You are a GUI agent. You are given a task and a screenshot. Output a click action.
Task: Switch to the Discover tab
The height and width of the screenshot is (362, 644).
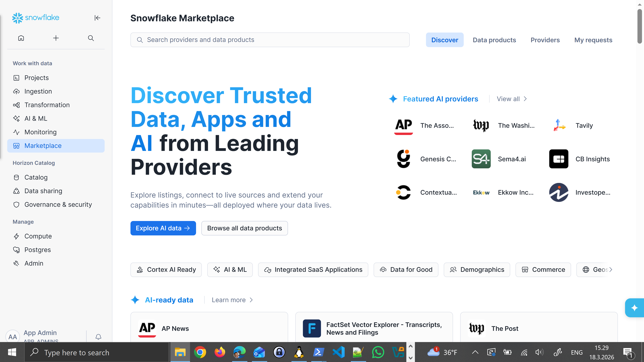click(x=444, y=40)
